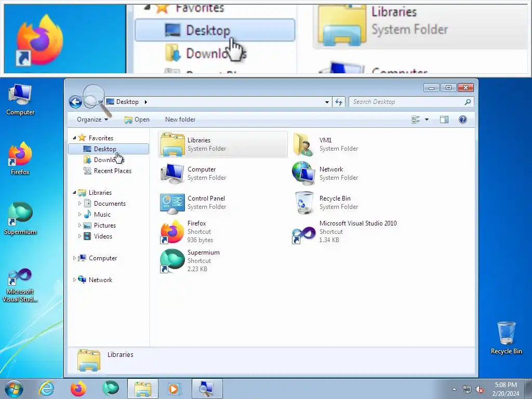Click the arrow after Desktop in breadcrumb
This screenshot has width=532, height=399.
(145, 102)
